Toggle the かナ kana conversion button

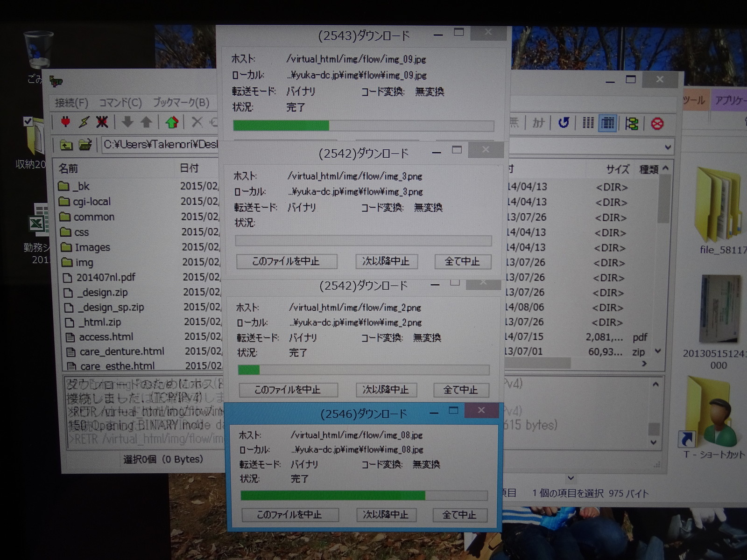click(538, 123)
